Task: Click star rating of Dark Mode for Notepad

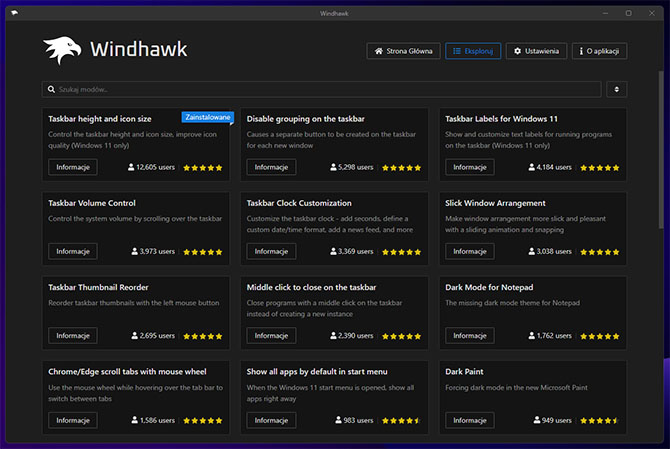Action: point(600,336)
